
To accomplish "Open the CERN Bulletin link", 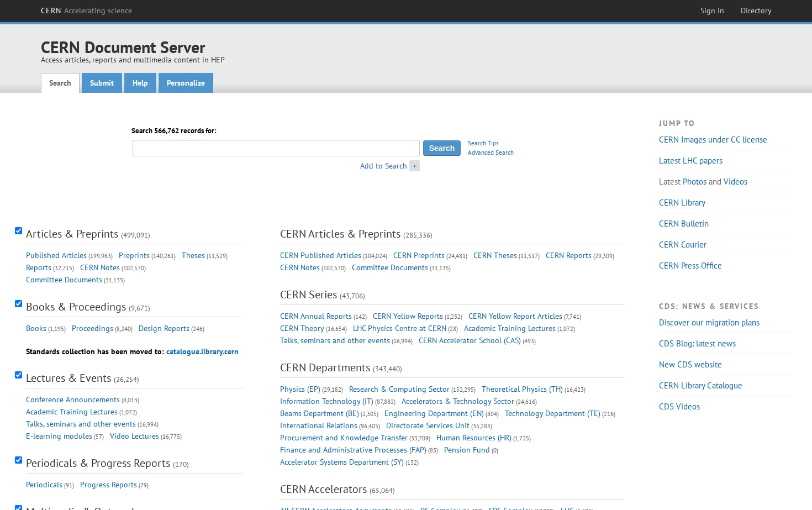I will [x=684, y=224].
